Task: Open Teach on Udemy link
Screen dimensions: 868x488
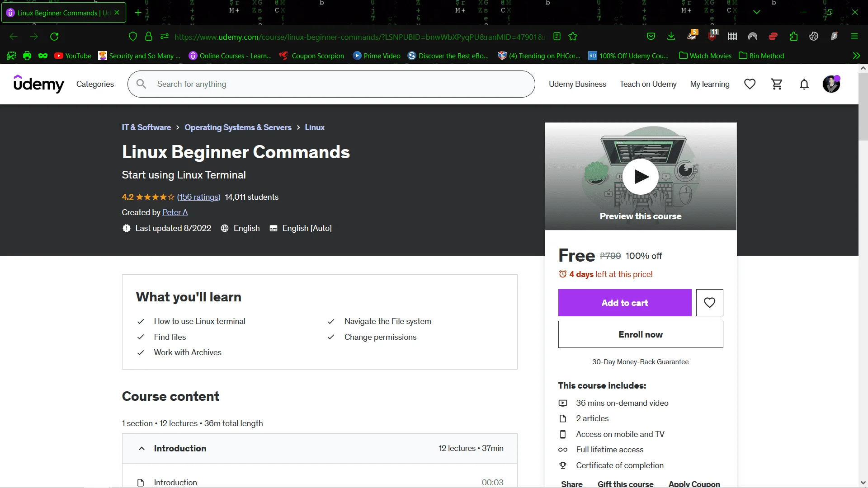Action: [648, 84]
